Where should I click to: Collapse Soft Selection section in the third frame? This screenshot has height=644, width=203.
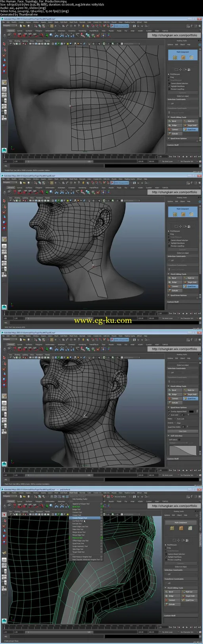[169, 436]
